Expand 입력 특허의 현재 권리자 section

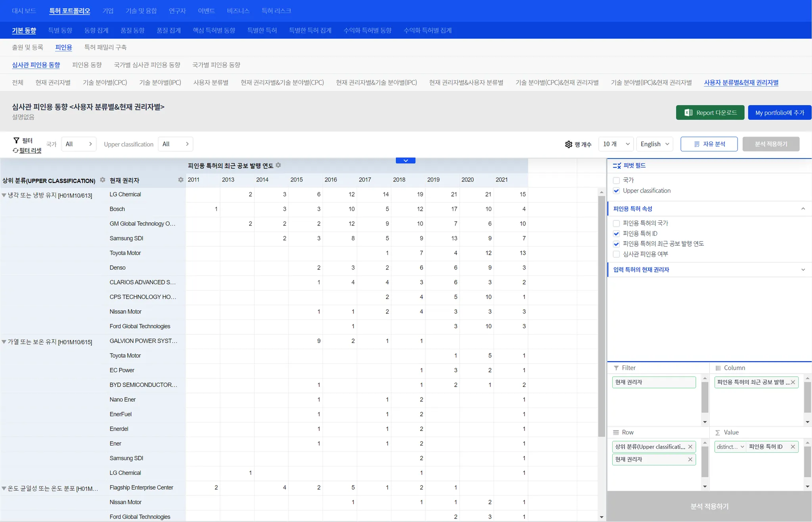803,270
